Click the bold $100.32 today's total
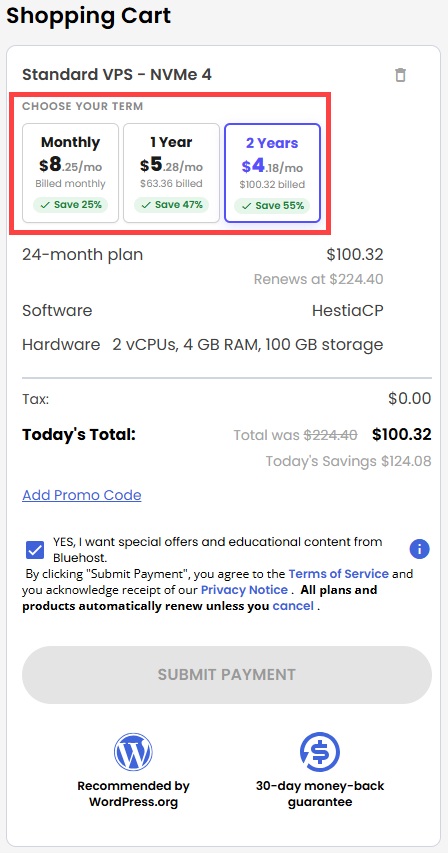The image size is (448, 853). pyautogui.click(x=402, y=435)
